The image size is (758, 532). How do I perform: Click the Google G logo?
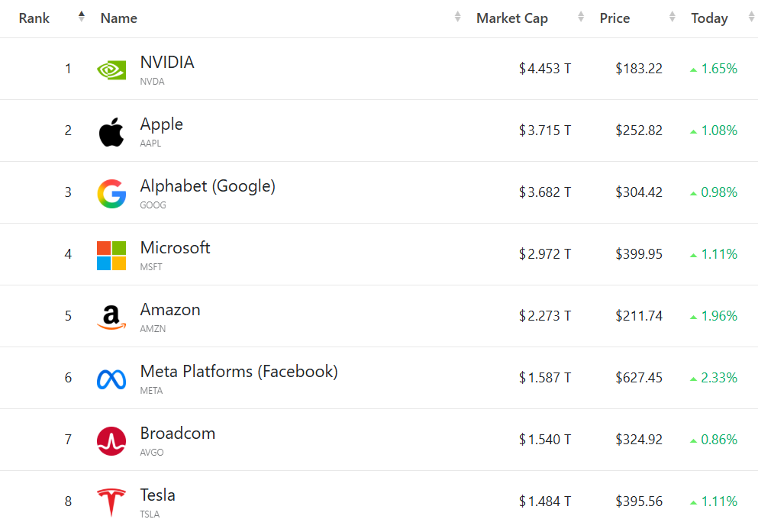coord(111,194)
